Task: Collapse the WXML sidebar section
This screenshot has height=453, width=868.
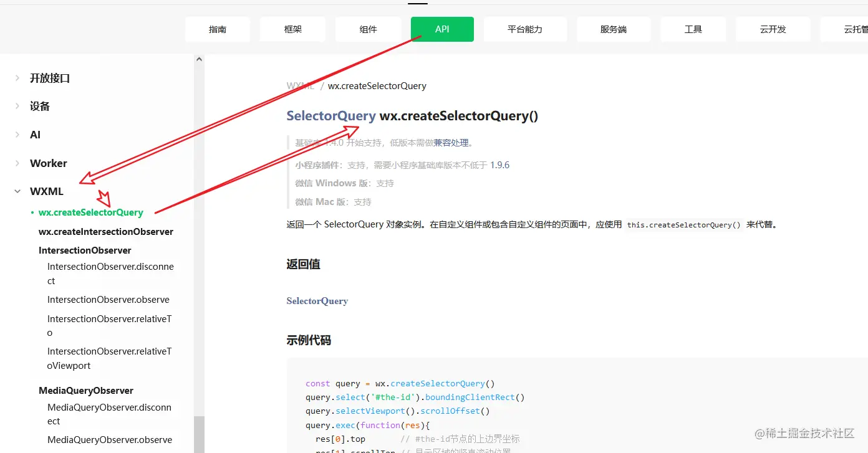Action: tap(46, 191)
